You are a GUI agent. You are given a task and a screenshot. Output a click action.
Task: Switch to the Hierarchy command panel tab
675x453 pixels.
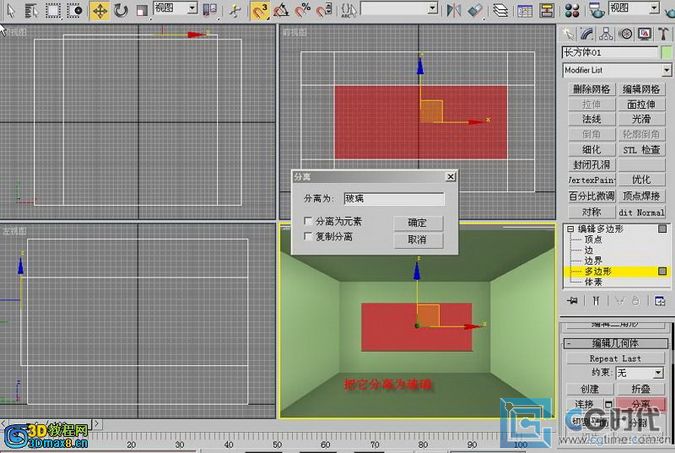[x=606, y=34]
